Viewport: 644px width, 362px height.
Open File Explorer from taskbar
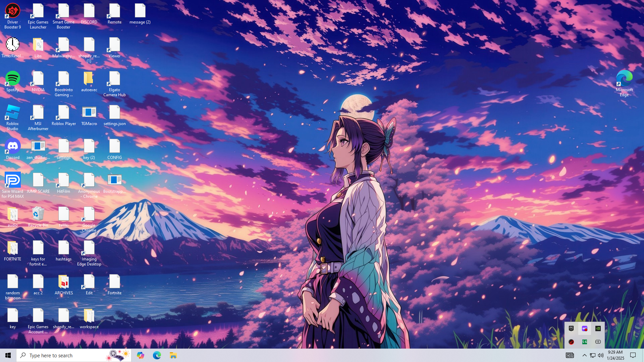(x=173, y=355)
